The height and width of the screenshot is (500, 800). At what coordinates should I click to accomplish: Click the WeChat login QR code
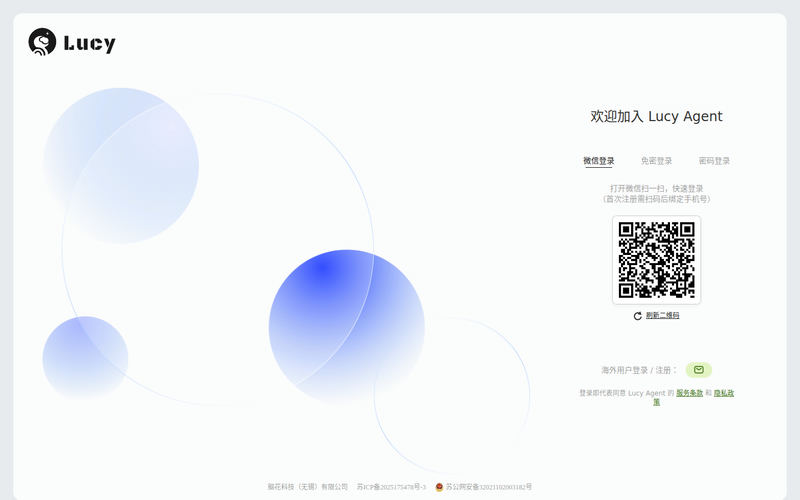(657, 260)
